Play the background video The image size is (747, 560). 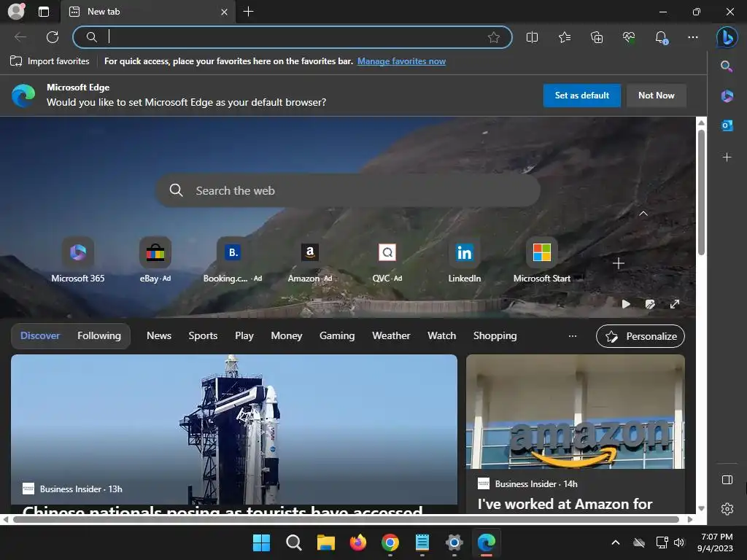[x=626, y=304]
